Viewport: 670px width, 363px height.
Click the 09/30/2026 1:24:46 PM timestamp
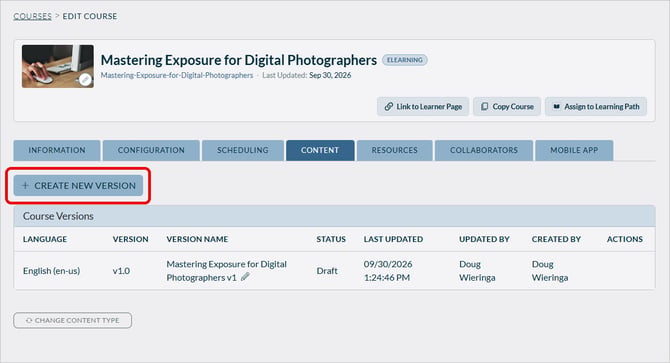388,271
